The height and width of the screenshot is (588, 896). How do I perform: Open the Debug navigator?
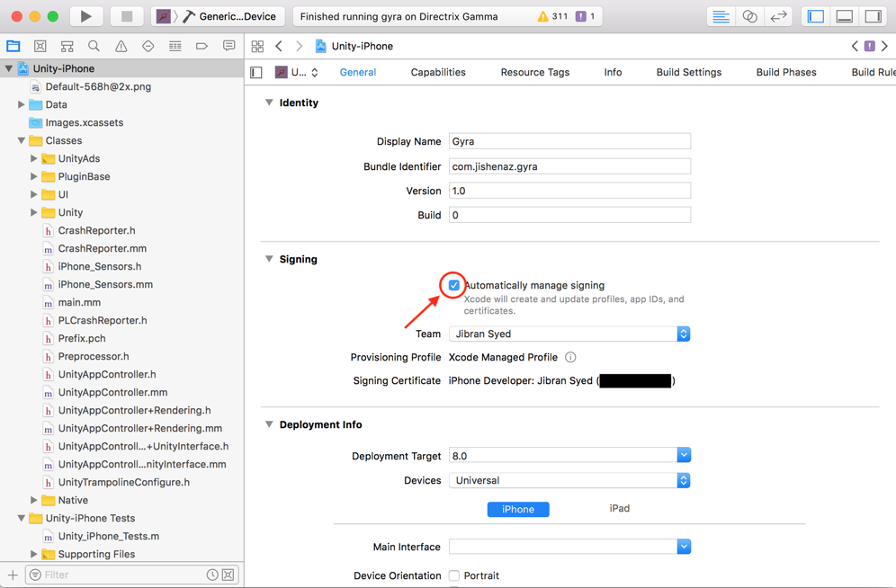coord(175,46)
